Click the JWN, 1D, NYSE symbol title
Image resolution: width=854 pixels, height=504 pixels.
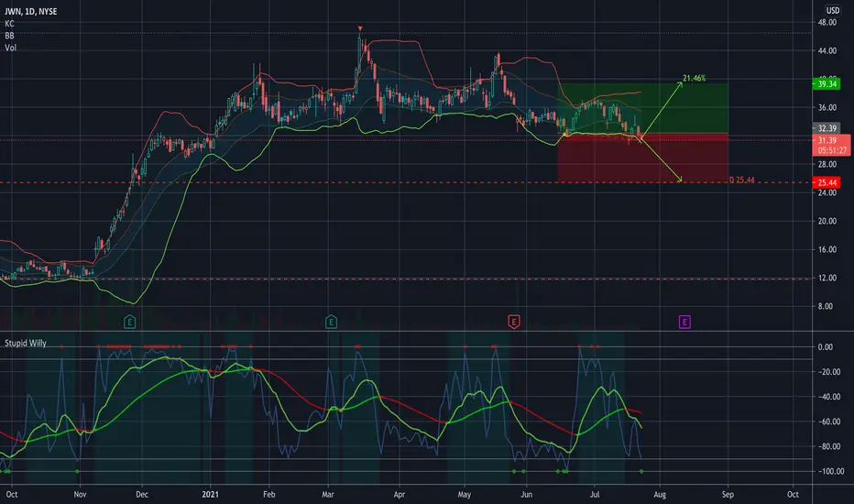[30, 11]
